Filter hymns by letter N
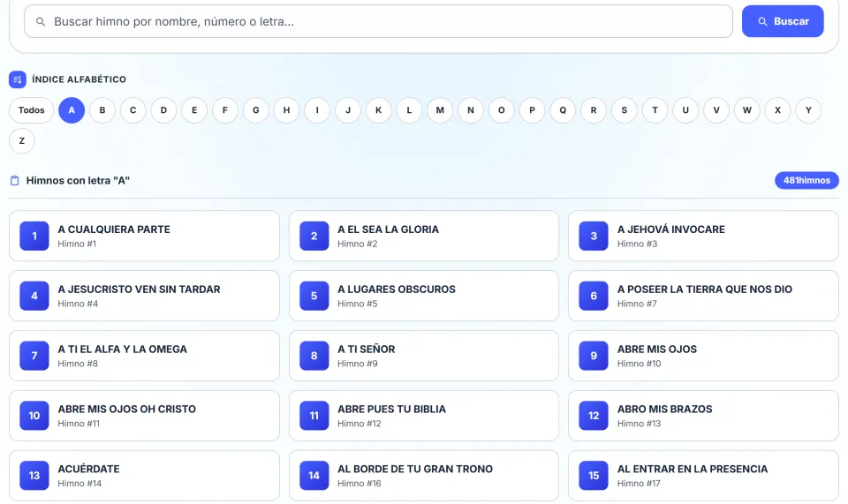The width and height of the screenshot is (848, 504). click(x=471, y=110)
